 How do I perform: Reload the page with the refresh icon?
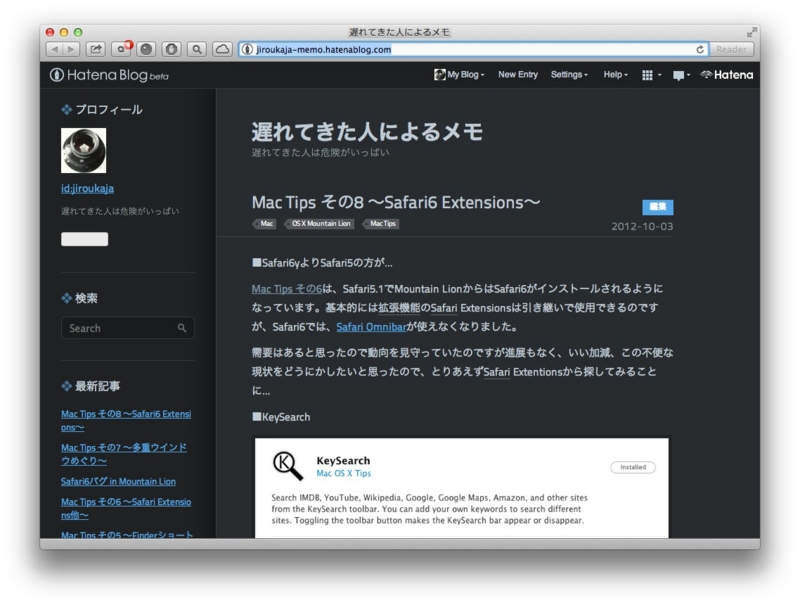point(700,49)
